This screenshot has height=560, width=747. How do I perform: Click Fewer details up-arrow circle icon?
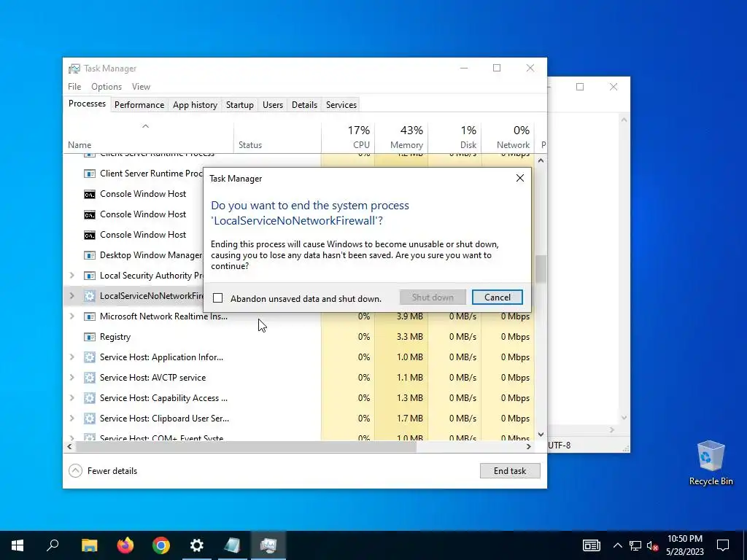point(75,471)
